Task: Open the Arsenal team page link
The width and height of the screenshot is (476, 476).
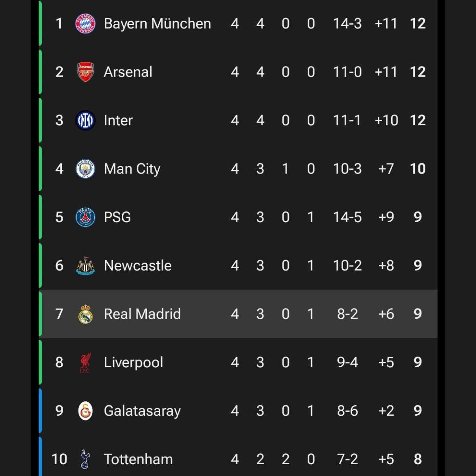Action: 128,71
